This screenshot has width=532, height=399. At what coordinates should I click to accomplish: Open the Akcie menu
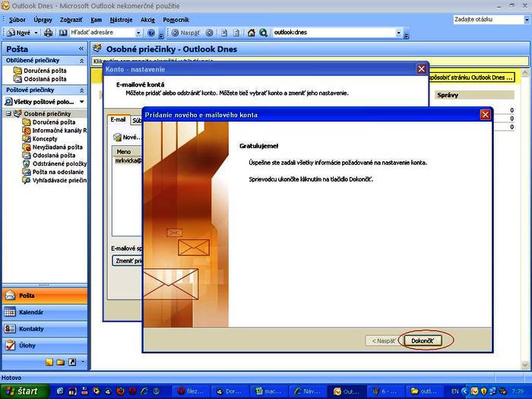[147, 20]
